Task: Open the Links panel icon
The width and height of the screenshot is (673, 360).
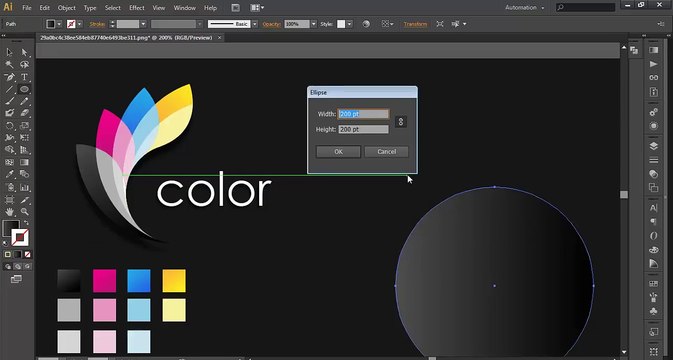Action: click(x=654, y=78)
